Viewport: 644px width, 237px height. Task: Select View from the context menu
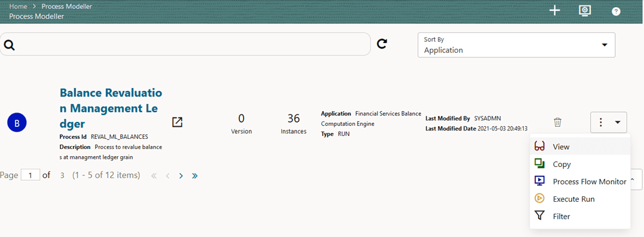(580, 146)
